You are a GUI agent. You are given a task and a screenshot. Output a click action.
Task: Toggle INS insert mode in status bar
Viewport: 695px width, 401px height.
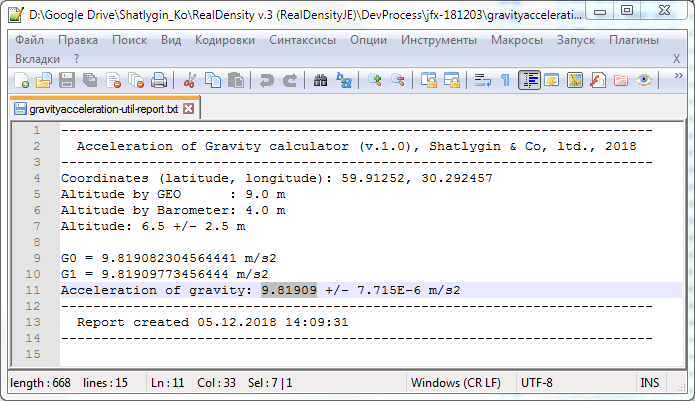[649, 383]
